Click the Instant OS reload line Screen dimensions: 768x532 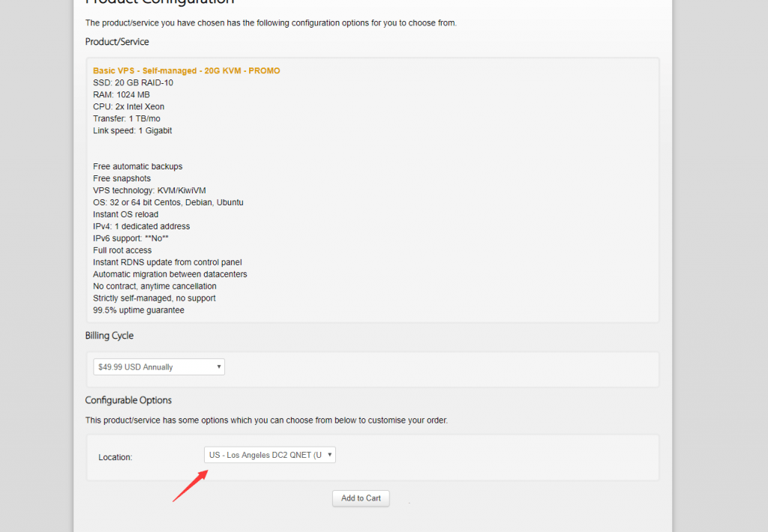point(125,214)
